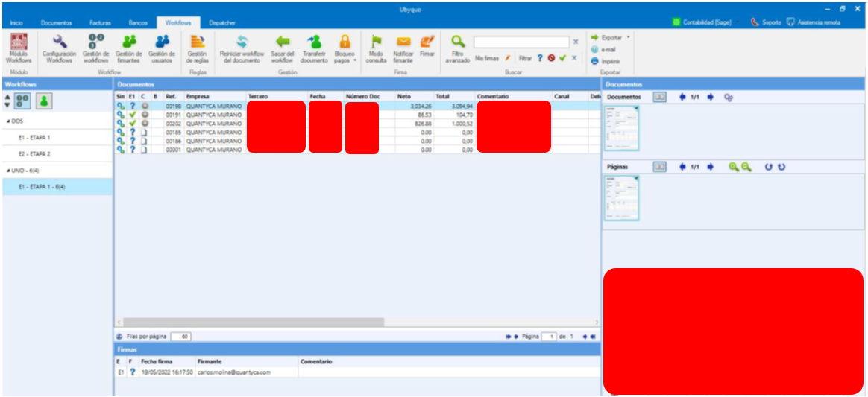
Task: Filter by pending question mark status
Action: tap(540, 57)
